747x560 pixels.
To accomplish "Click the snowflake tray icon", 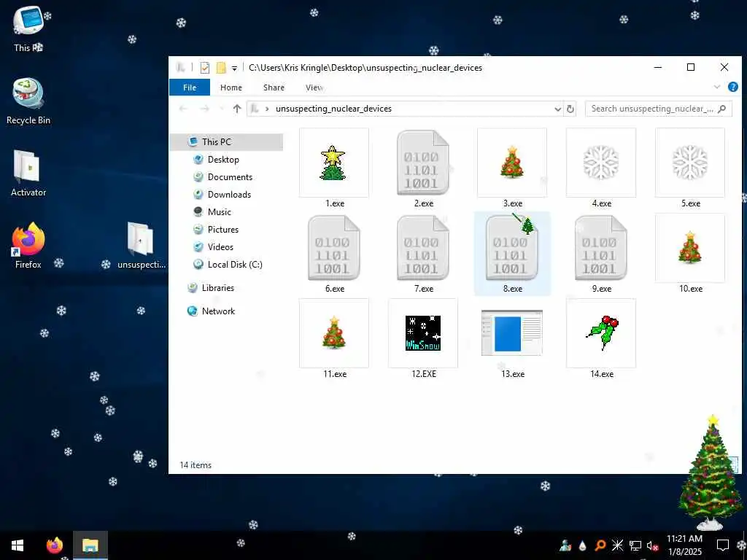I will tap(617, 545).
